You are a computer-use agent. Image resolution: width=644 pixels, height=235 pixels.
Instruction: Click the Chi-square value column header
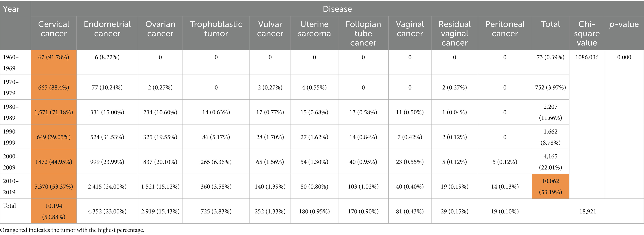587,33
